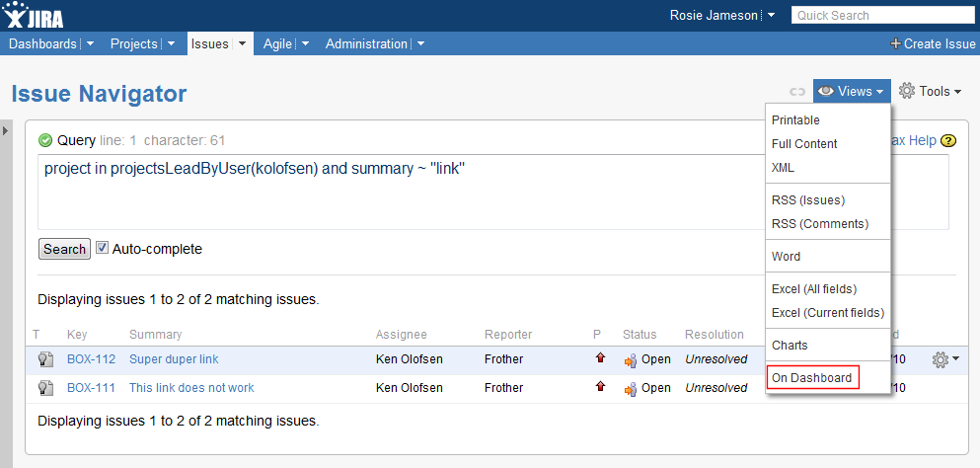Click Create Issue link
This screenshot has height=468, width=980.
click(x=933, y=43)
